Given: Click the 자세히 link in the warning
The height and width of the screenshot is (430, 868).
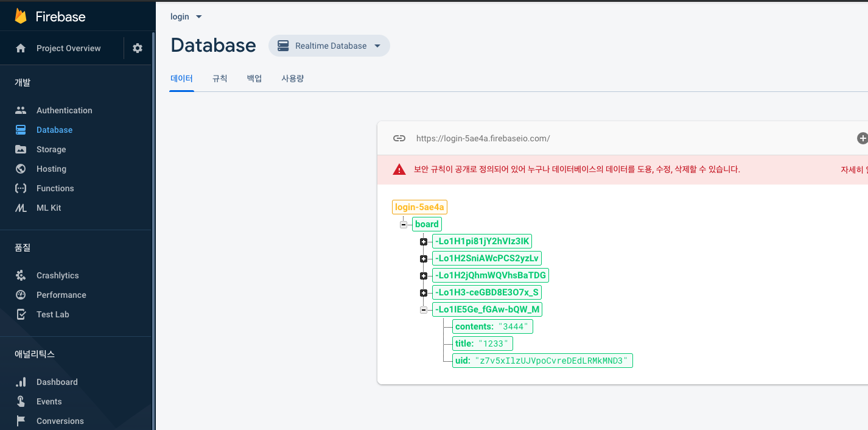Looking at the screenshot, I should pyautogui.click(x=853, y=169).
